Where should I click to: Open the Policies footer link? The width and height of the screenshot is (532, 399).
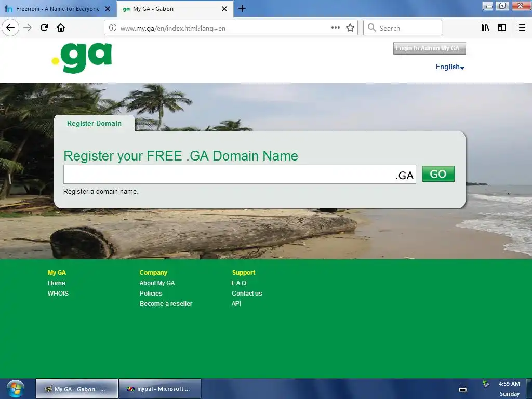(x=151, y=294)
